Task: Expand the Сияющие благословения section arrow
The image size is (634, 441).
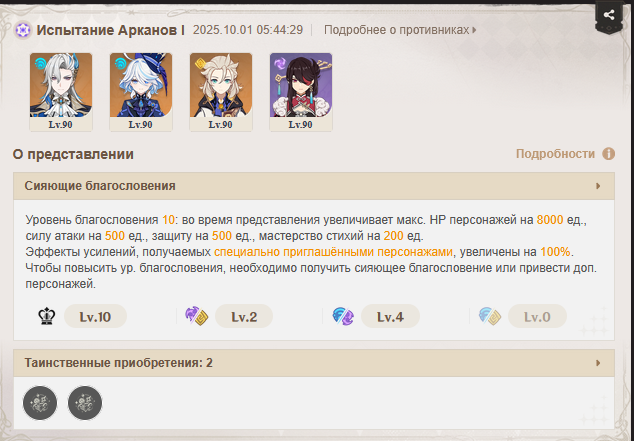Action: click(x=598, y=186)
